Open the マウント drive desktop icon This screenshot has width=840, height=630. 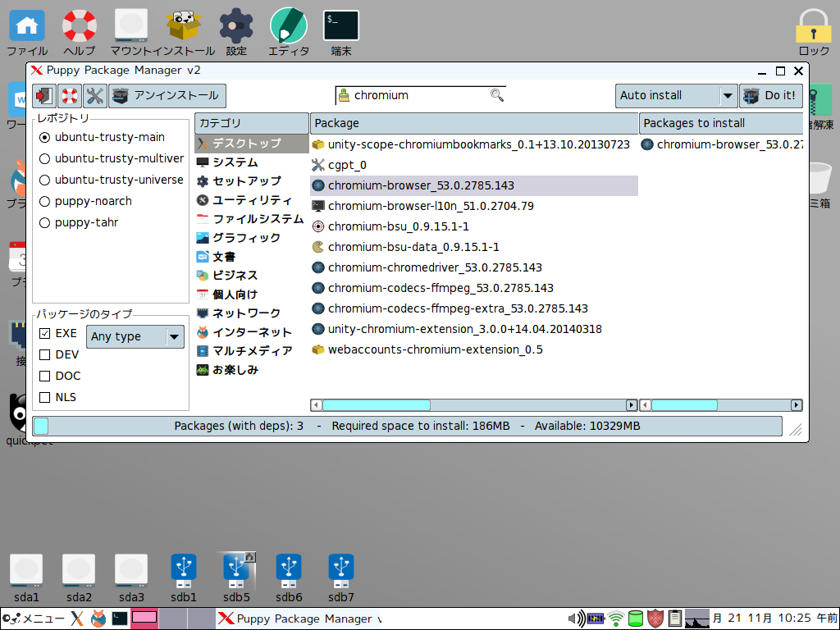(x=131, y=33)
